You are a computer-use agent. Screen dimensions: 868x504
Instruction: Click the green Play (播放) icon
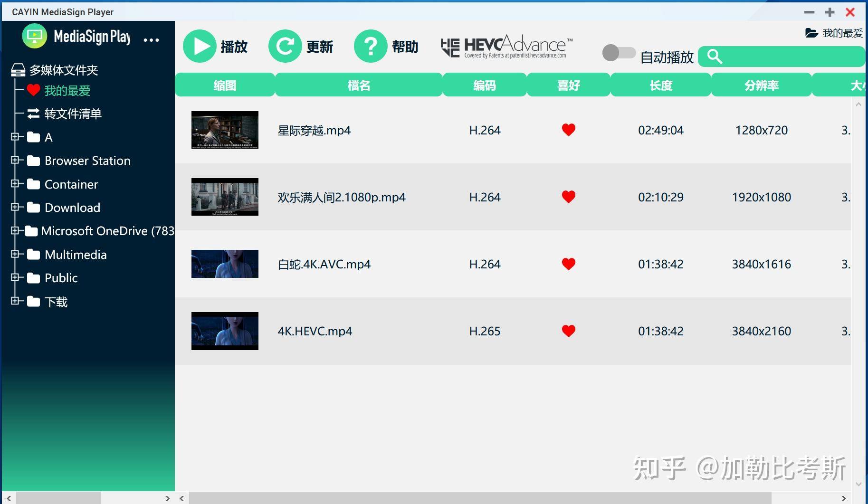pyautogui.click(x=200, y=46)
